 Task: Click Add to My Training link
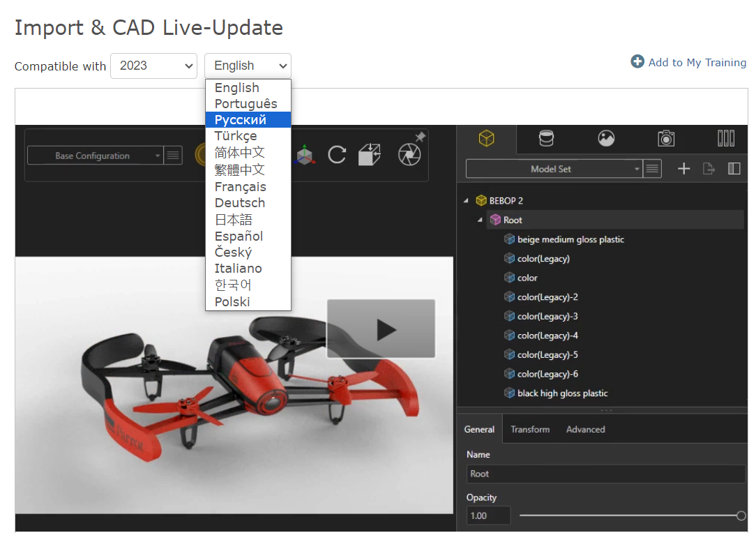[688, 62]
